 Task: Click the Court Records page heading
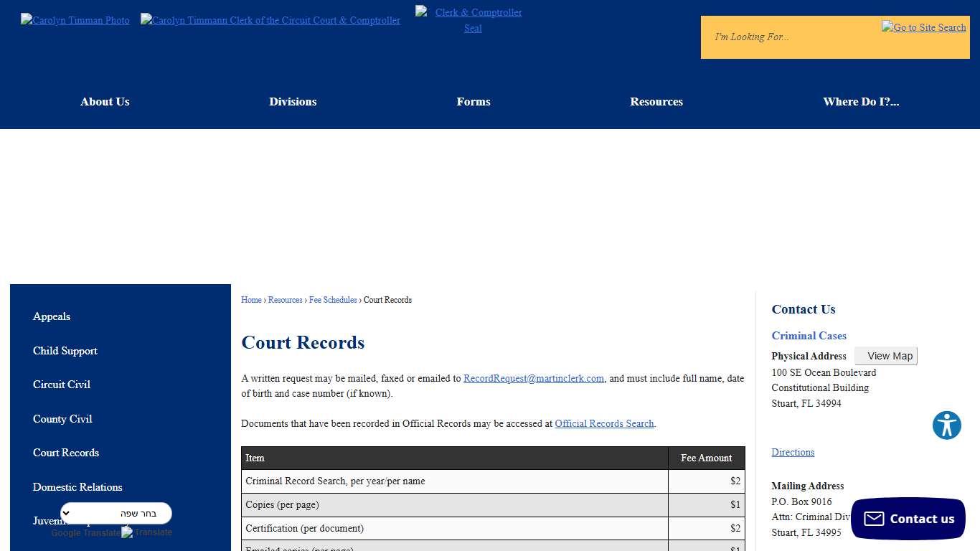coord(303,342)
